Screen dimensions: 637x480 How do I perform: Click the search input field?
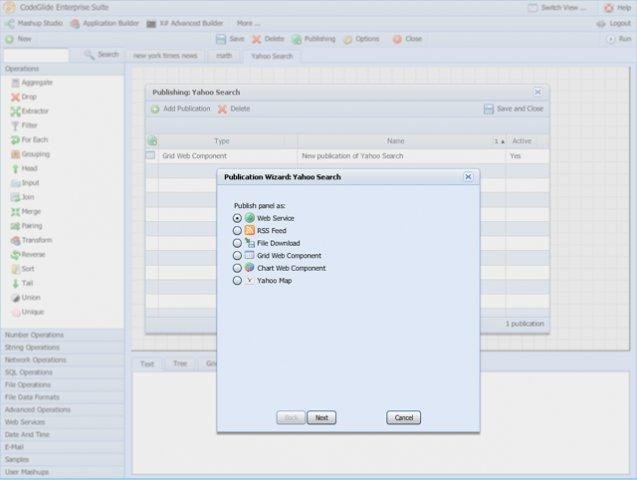click(x=37, y=55)
